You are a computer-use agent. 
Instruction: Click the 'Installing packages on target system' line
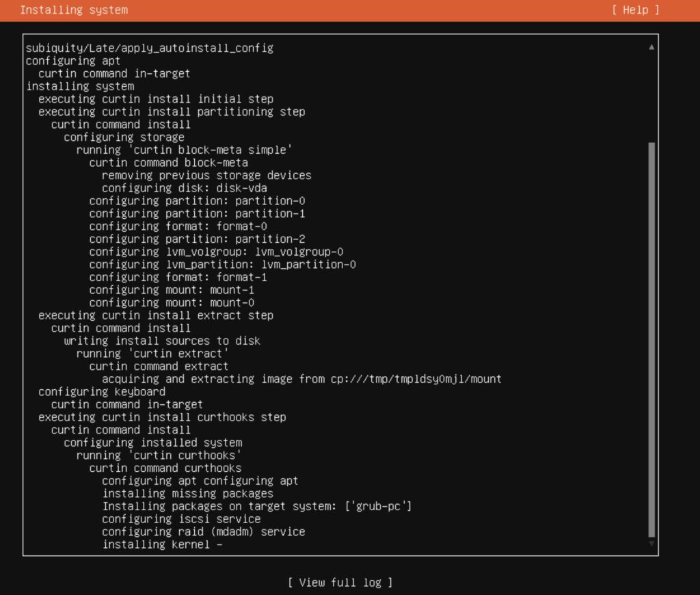coord(257,506)
